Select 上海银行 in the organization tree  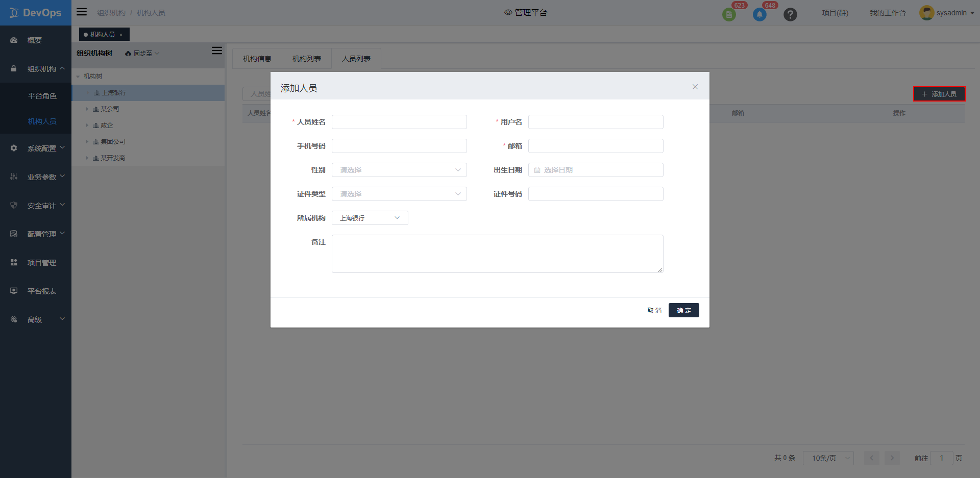point(148,93)
